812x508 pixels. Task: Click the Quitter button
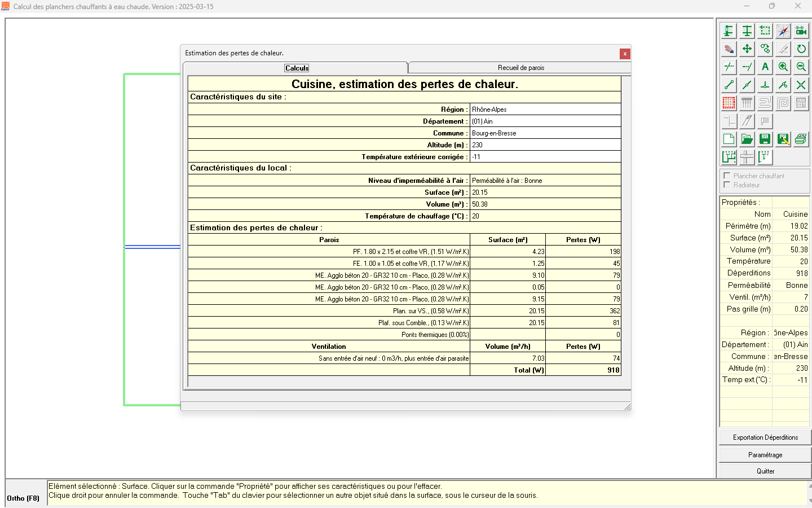pyautogui.click(x=764, y=471)
